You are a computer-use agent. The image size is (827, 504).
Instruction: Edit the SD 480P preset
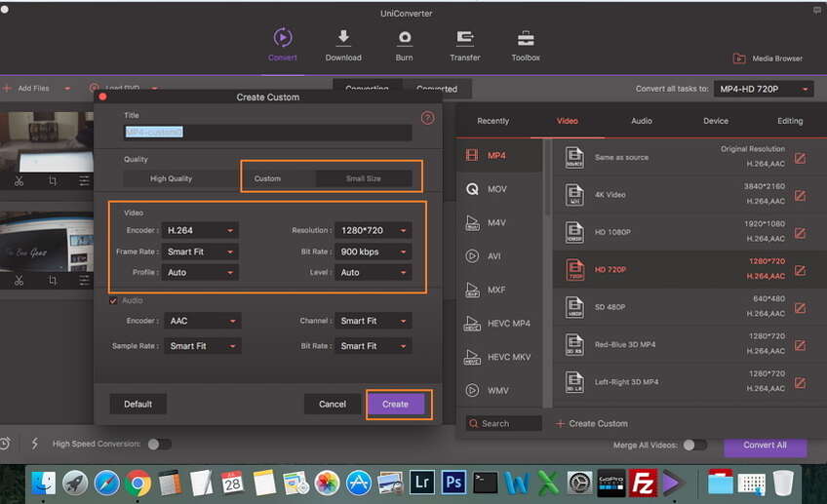[800, 308]
